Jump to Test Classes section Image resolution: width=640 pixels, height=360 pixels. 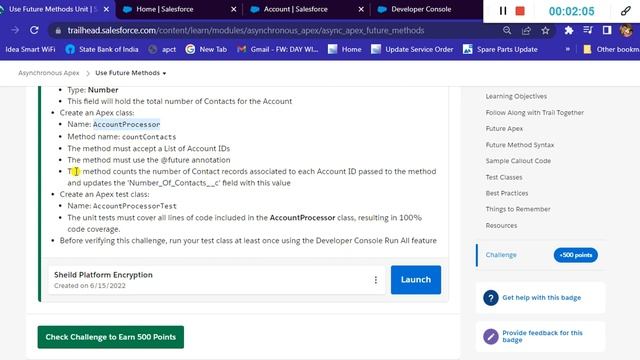[x=504, y=177]
